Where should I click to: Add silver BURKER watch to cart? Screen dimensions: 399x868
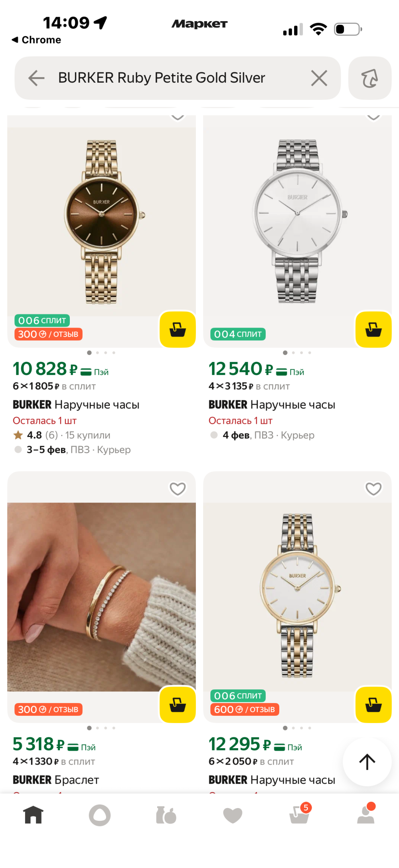(x=373, y=330)
